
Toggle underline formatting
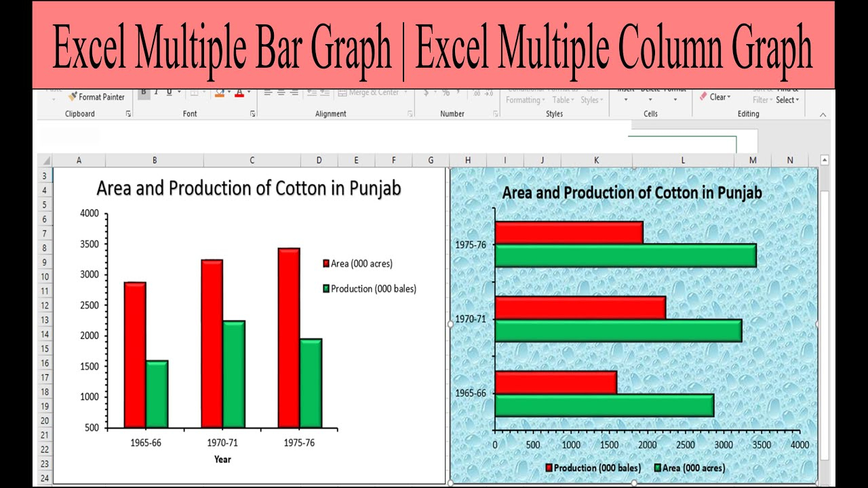[x=169, y=91]
